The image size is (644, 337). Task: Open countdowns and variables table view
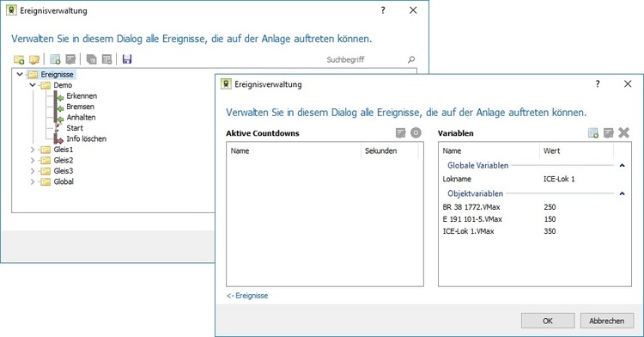coord(106,59)
